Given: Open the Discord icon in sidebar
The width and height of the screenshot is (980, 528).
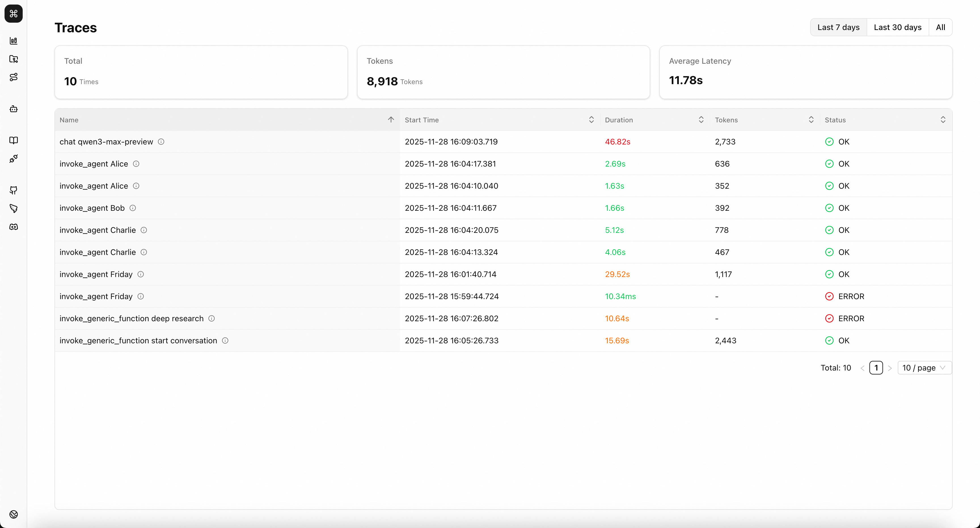Looking at the screenshot, I should pyautogui.click(x=14, y=227).
